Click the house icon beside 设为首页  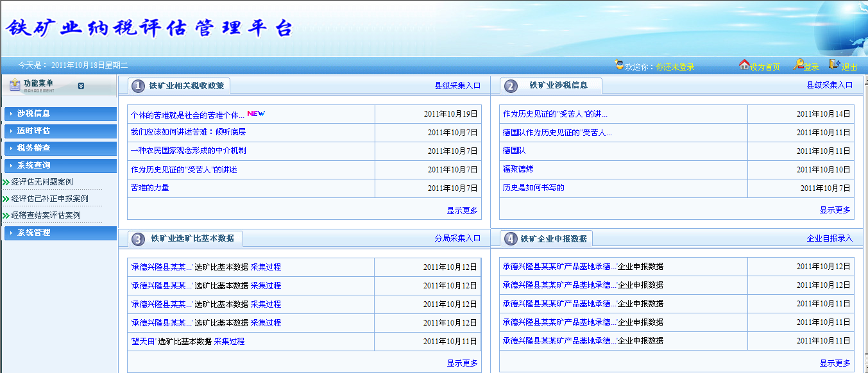click(x=744, y=65)
